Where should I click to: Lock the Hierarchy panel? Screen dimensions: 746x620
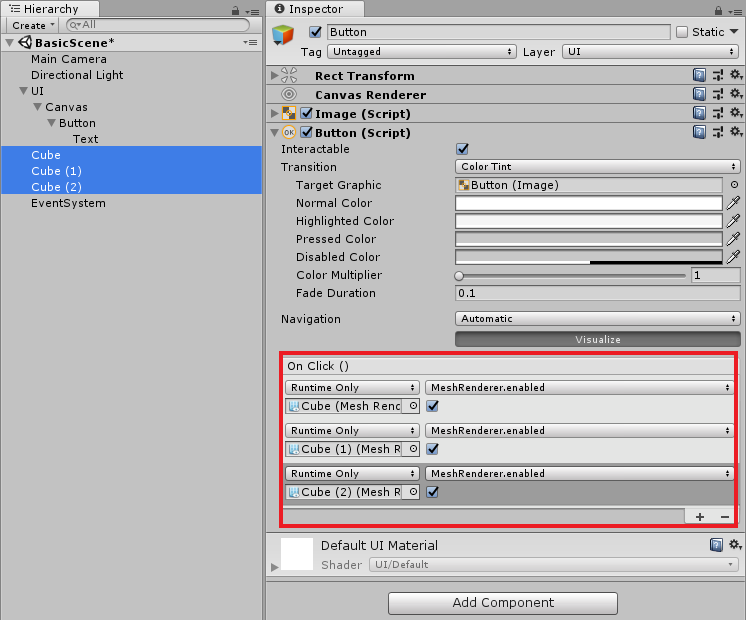point(235,10)
